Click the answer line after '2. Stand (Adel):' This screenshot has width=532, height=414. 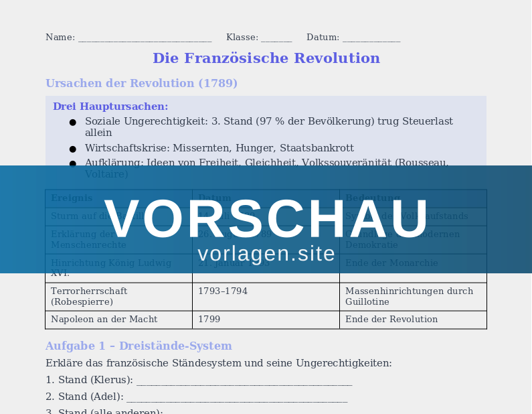(237, 398)
